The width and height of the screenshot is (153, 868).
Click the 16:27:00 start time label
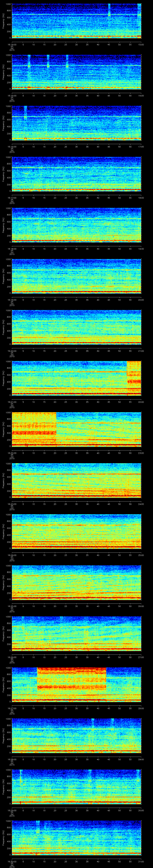(12, 708)
